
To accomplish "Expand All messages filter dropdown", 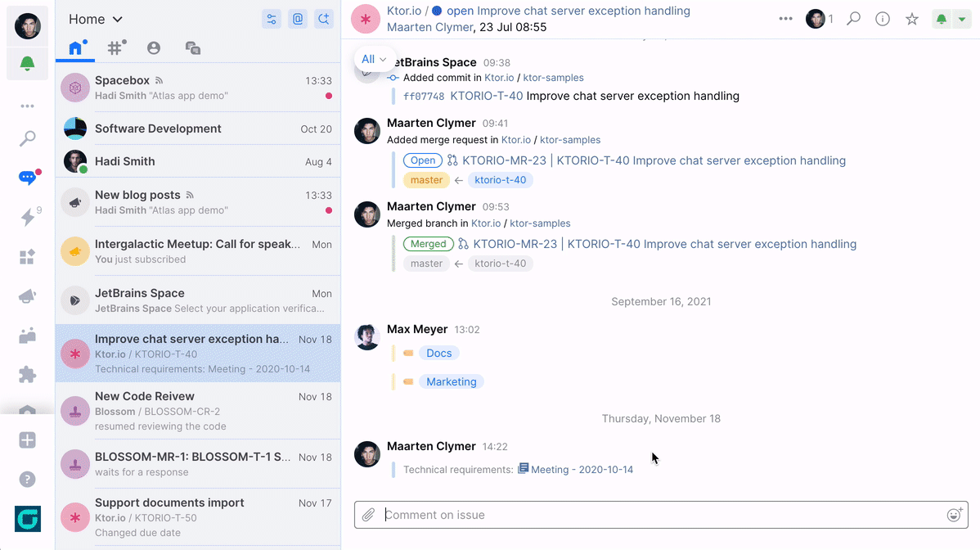I will tap(374, 60).
